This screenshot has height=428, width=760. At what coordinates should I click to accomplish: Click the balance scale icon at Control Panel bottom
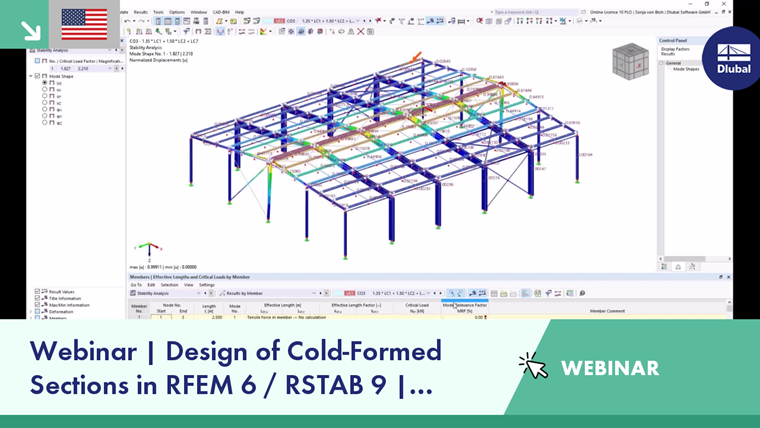tap(678, 267)
